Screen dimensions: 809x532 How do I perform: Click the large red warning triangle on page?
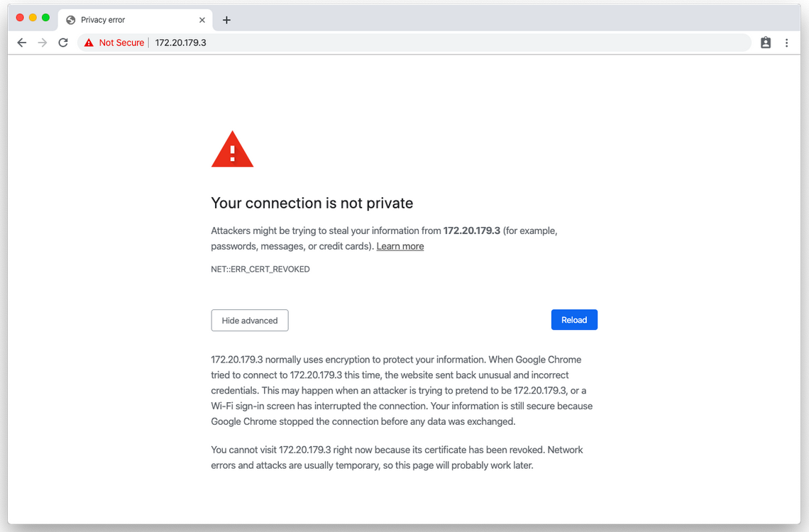[232, 150]
